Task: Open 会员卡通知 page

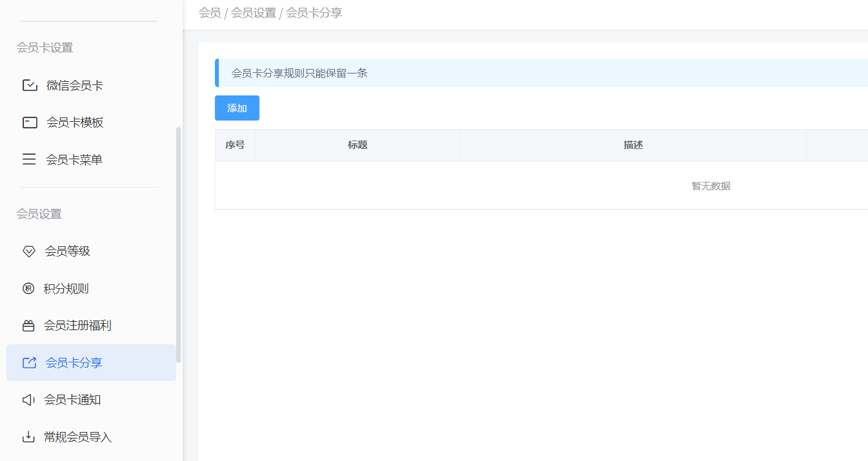Action: pos(91,400)
